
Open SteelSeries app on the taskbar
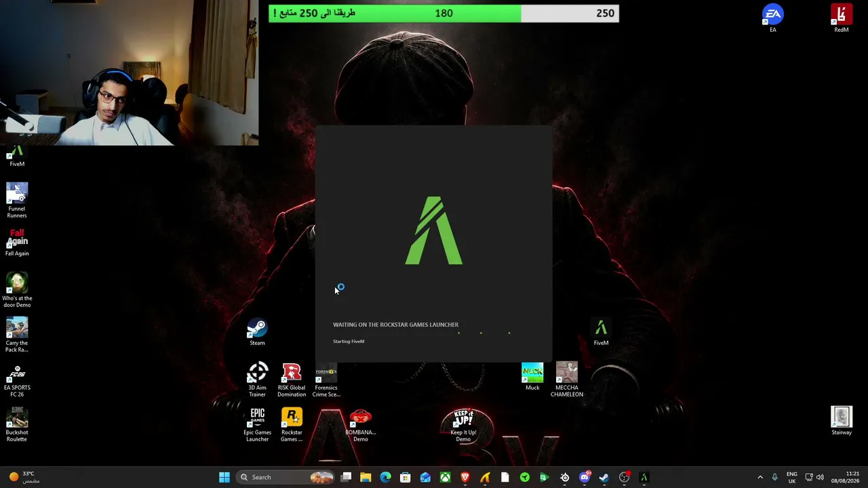click(x=564, y=477)
